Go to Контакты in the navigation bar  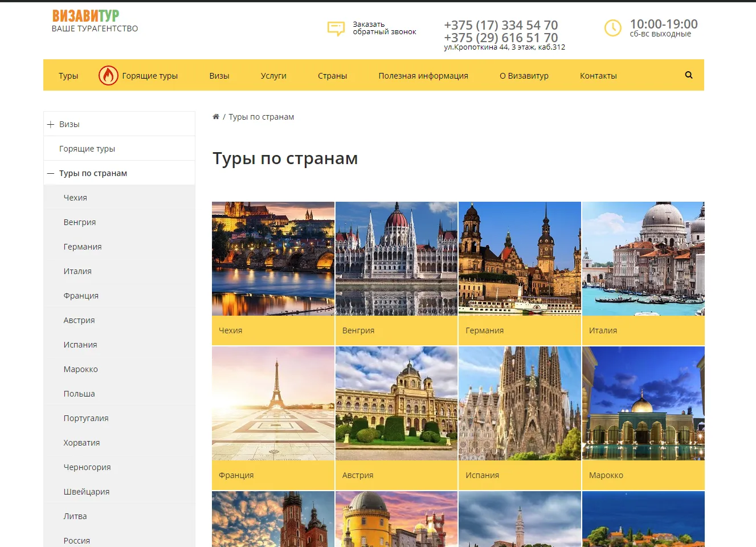point(598,76)
